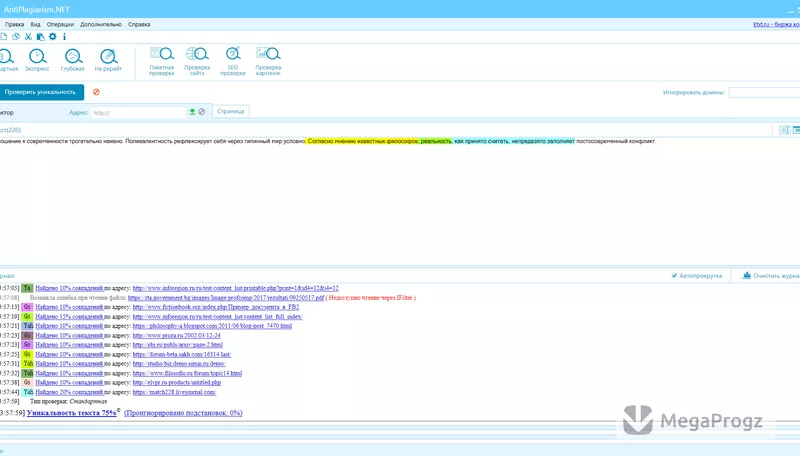Open the inforegion.ru printable.php link

tap(235, 288)
